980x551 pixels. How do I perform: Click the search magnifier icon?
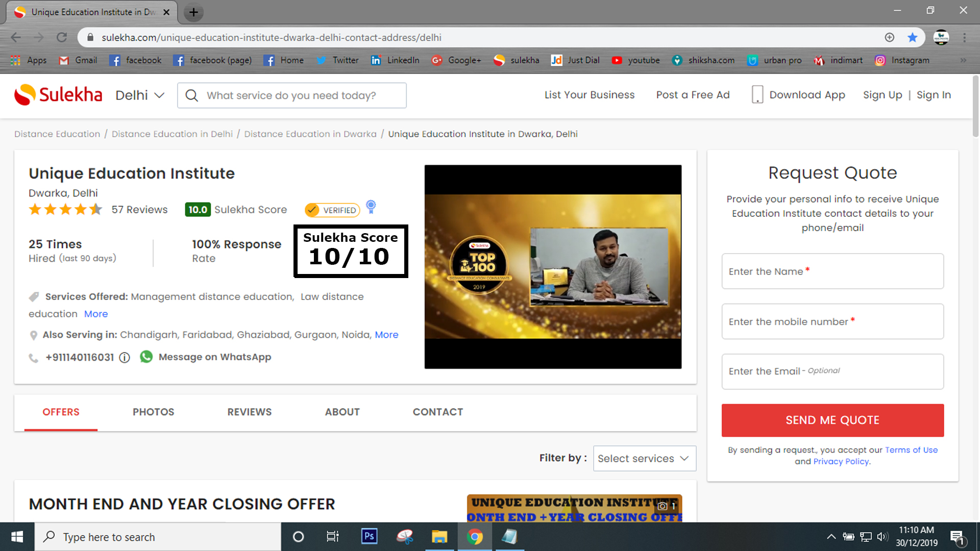[192, 95]
